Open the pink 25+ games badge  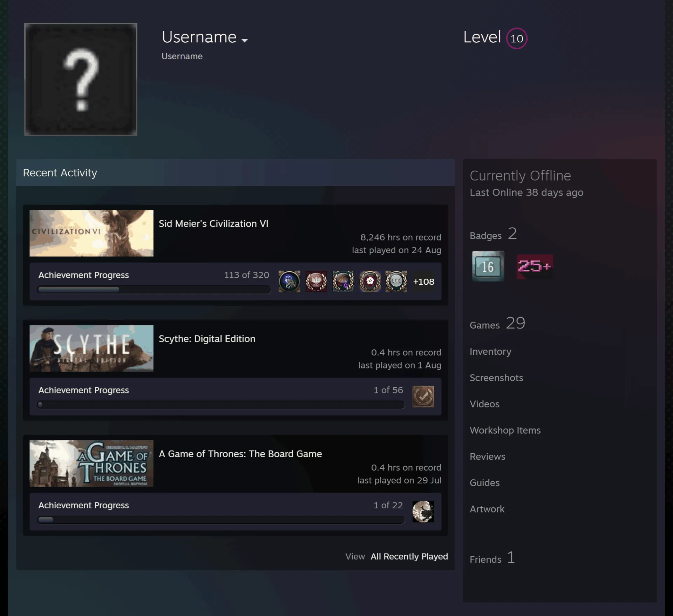(535, 266)
